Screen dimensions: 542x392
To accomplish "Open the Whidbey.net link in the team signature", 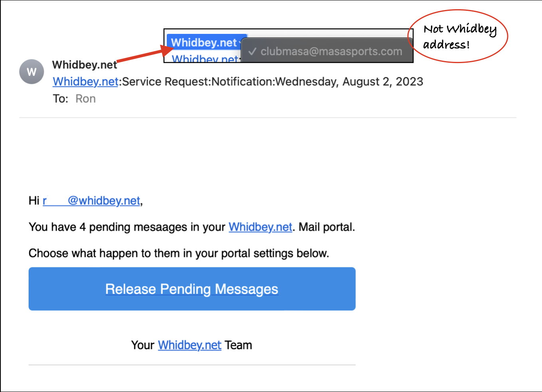I will 190,345.
